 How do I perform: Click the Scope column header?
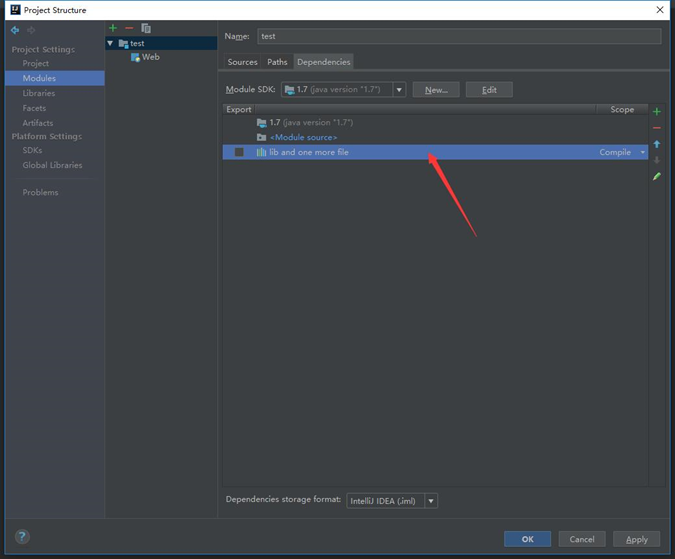coord(622,109)
